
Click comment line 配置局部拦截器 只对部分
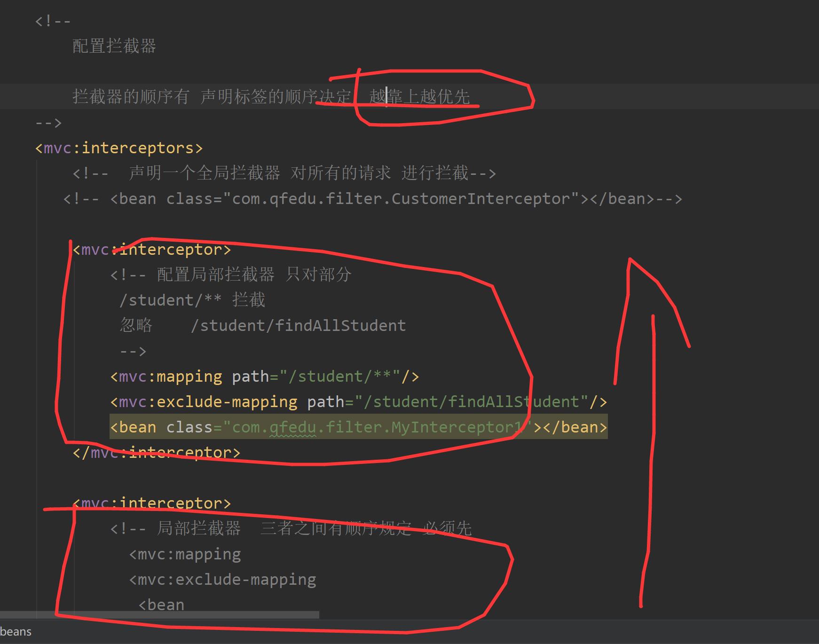tap(231, 275)
